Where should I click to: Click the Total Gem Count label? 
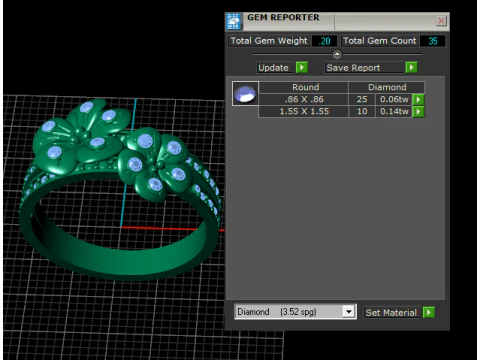[380, 41]
